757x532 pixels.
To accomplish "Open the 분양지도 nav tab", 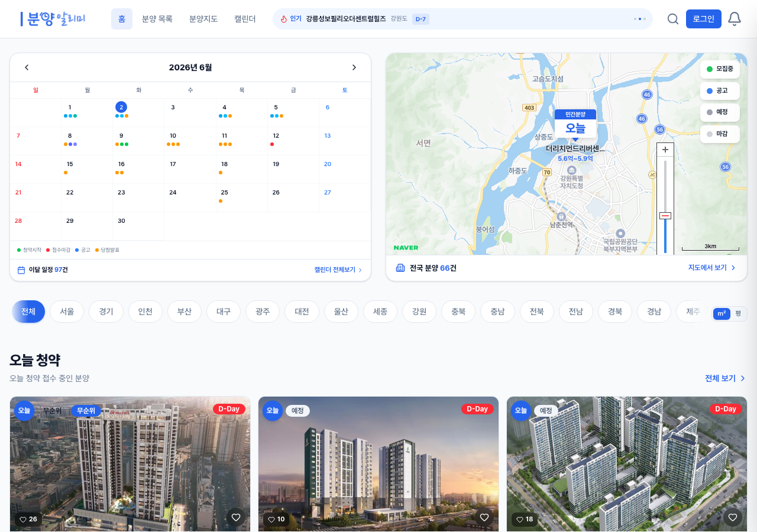I will pos(203,19).
